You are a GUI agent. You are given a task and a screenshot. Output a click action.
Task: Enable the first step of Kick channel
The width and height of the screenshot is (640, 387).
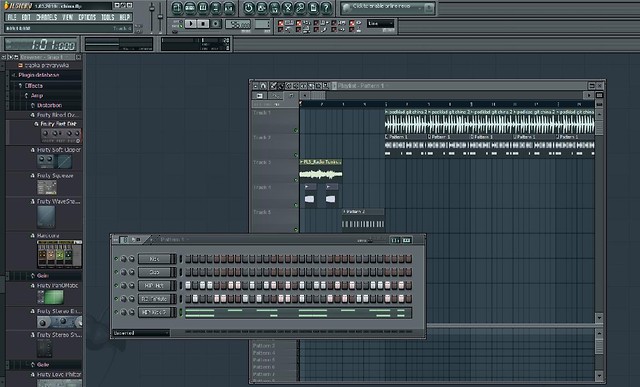[188, 259]
